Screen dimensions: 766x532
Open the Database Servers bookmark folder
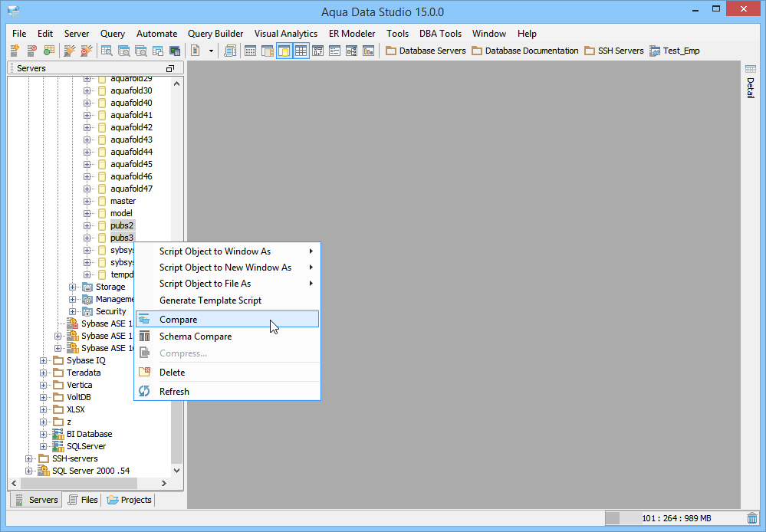click(x=426, y=51)
